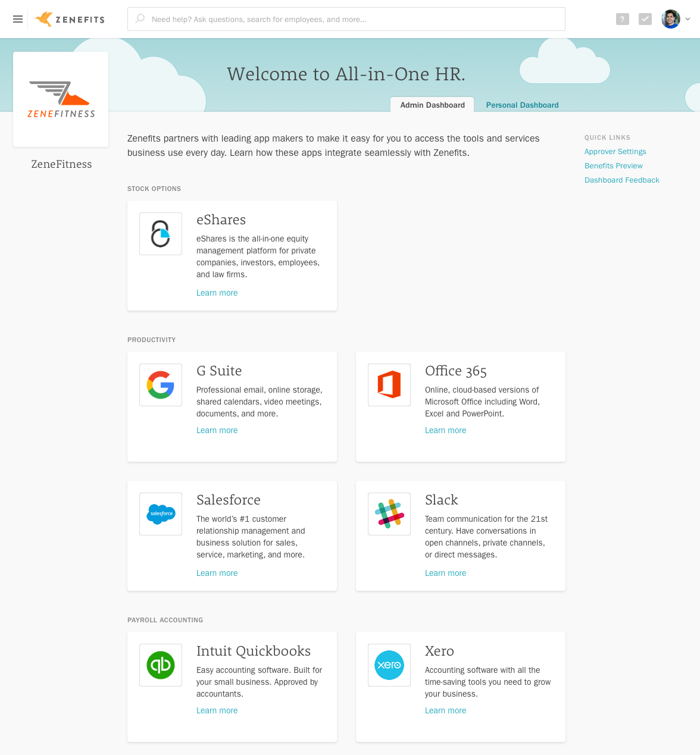Open the tasks checkmark icon
Screen dimensions: 700x755
(x=645, y=19)
